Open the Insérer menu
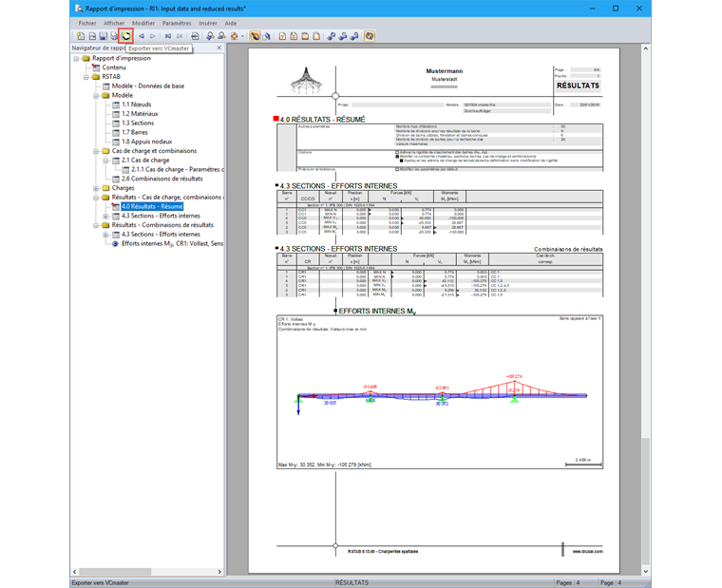This screenshot has height=588, width=722. coord(208,23)
